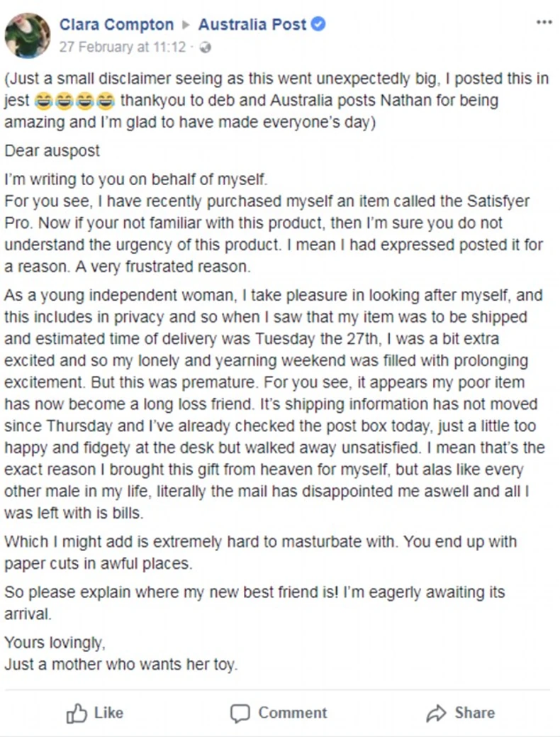This screenshot has height=737, width=560.
Task: Click the Share arrow icon
Action: coord(436,713)
